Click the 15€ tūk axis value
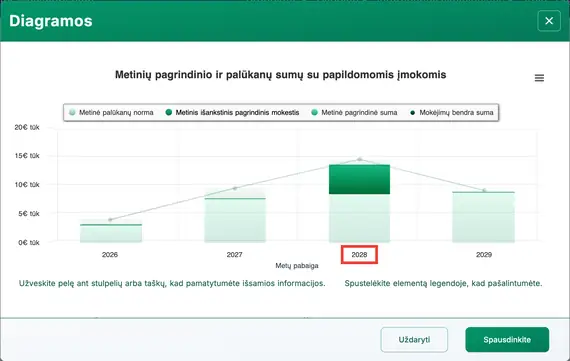 pyautogui.click(x=27, y=156)
